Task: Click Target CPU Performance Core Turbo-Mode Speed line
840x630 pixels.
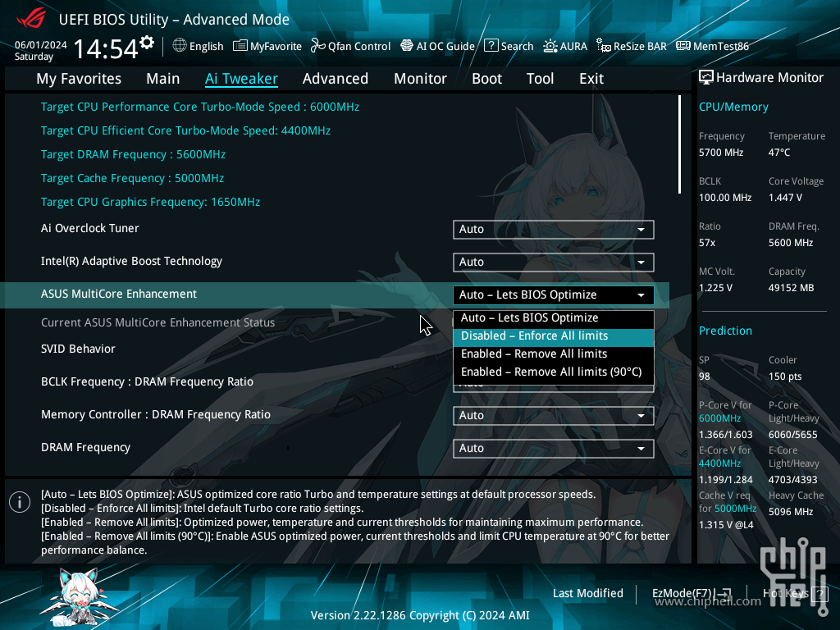Action: point(200,107)
